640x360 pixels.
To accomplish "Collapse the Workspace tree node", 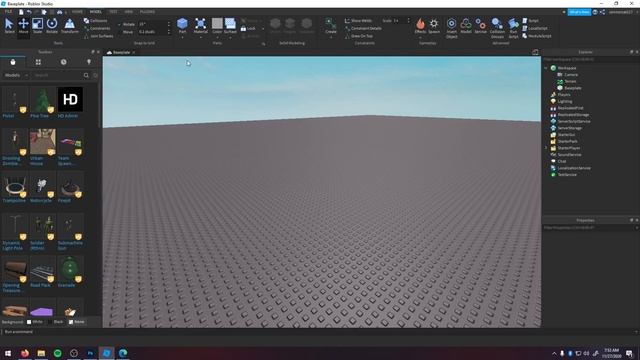I will click(x=546, y=68).
